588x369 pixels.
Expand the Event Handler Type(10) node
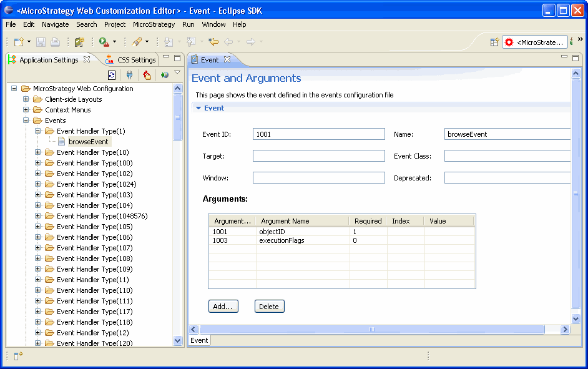pos(38,152)
